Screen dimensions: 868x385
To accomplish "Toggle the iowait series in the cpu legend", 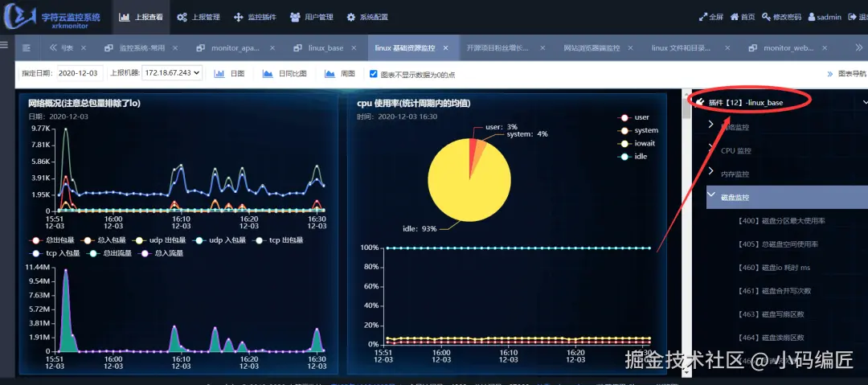I will (636, 143).
